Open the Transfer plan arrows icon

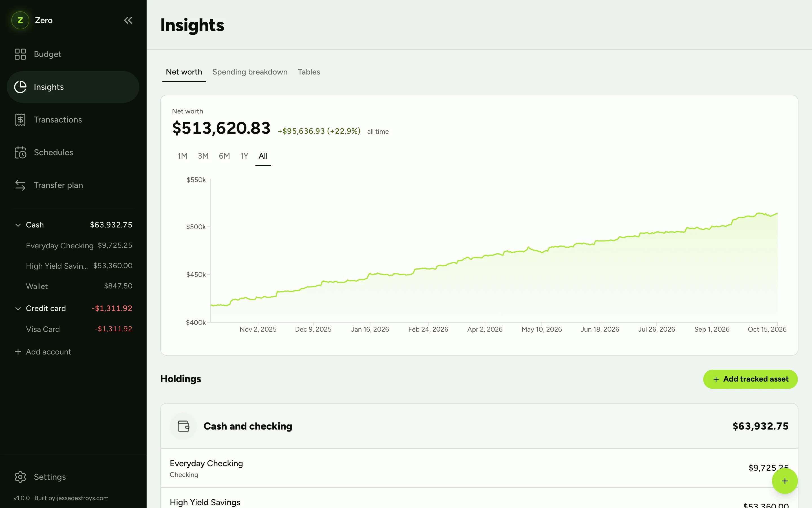(x=20, y=185)
